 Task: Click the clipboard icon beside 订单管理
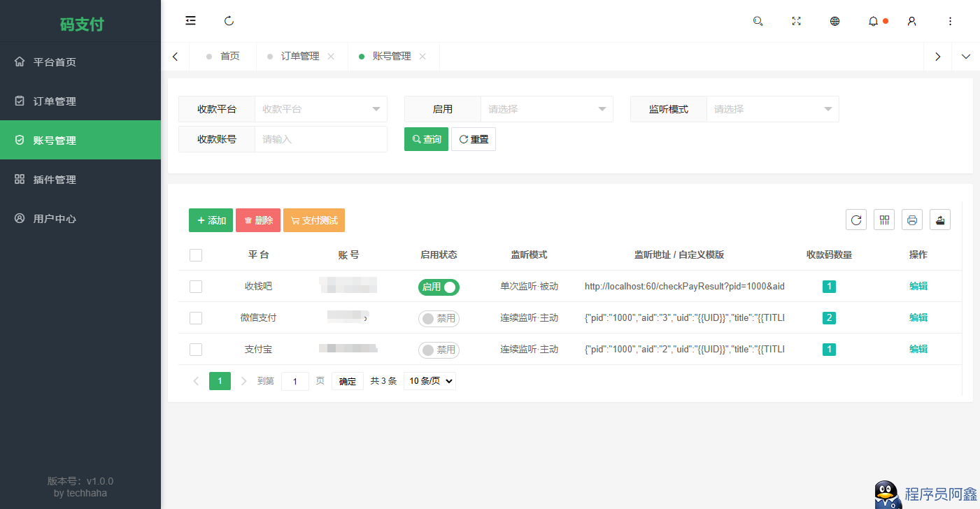(20, 101)
